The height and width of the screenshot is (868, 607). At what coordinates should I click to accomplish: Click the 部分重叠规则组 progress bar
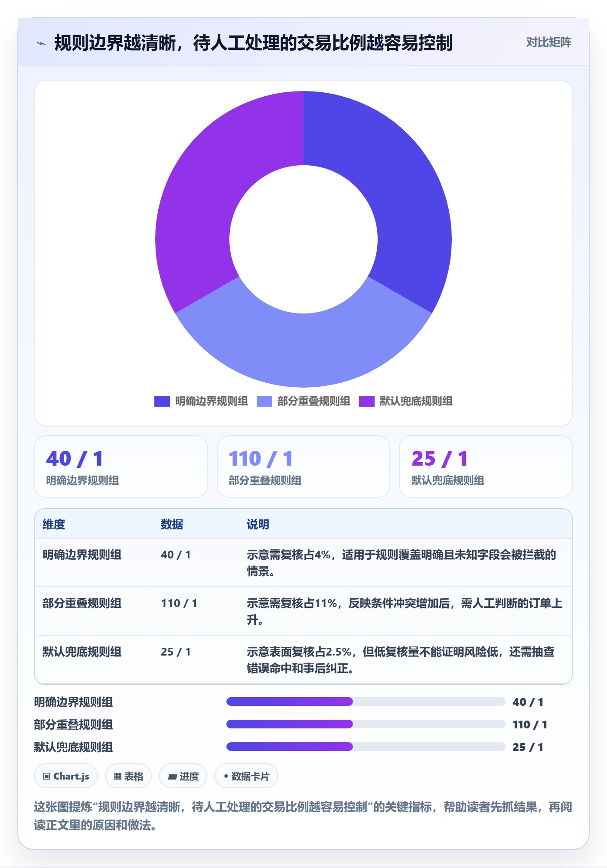(x=366, y=724)
